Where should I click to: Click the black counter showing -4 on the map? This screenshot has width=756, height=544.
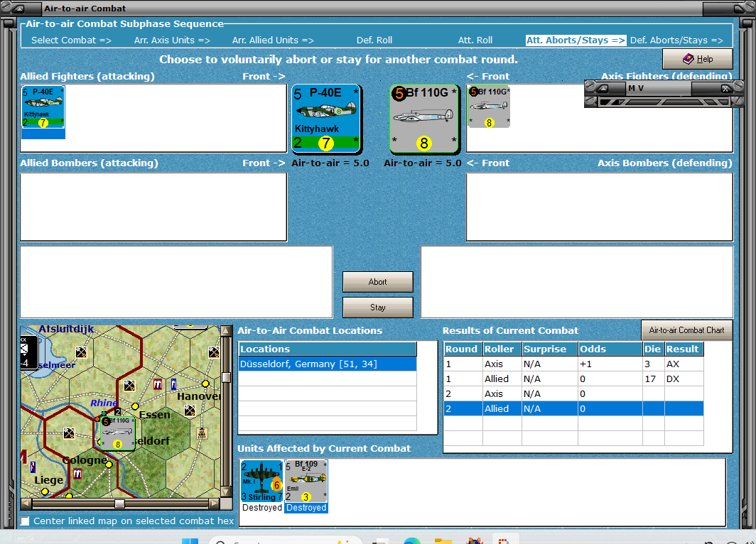click(x=28, y=353)
